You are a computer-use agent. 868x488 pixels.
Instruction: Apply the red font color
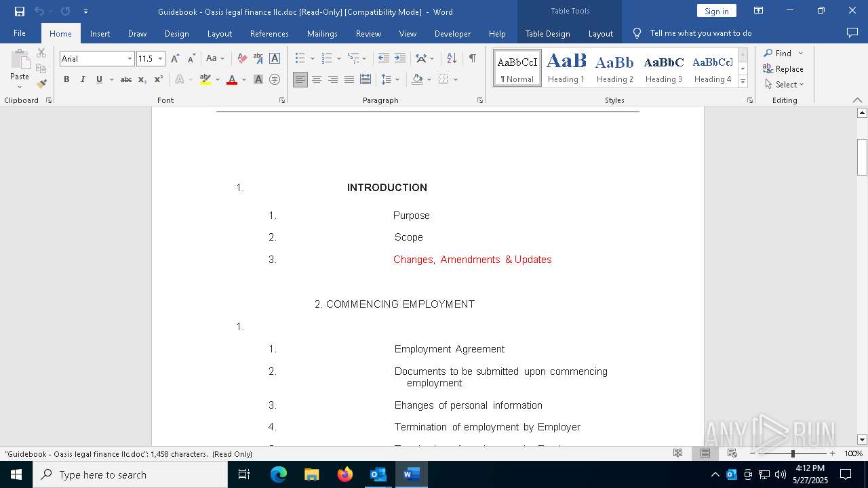click(x=232, y=79)
